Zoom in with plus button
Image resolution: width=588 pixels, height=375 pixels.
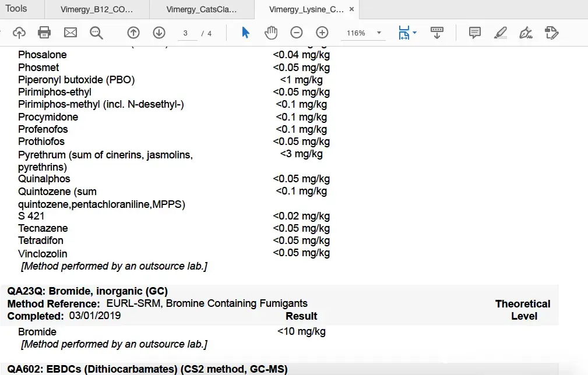click(x=322, y=33)
